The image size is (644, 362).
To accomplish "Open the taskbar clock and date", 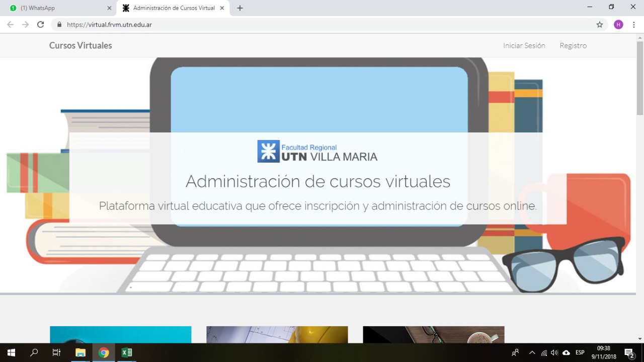I will [x=604, y=352].
